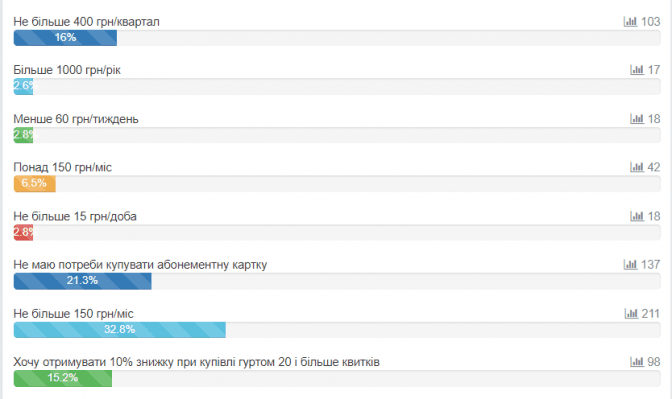Click the chart icon beside 211 votes
Screen dimensions: 672x399
[631, 313]
